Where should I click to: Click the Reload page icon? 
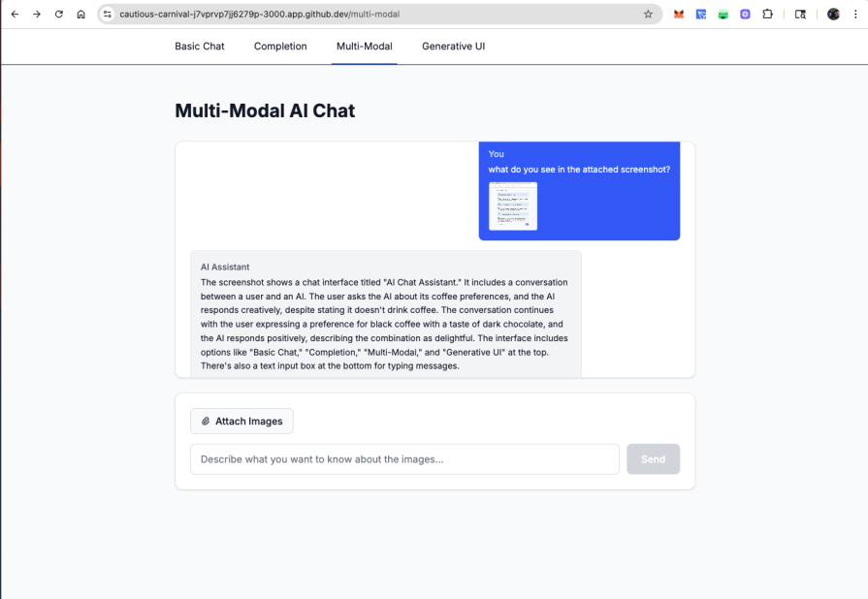[x=58, y=15]
